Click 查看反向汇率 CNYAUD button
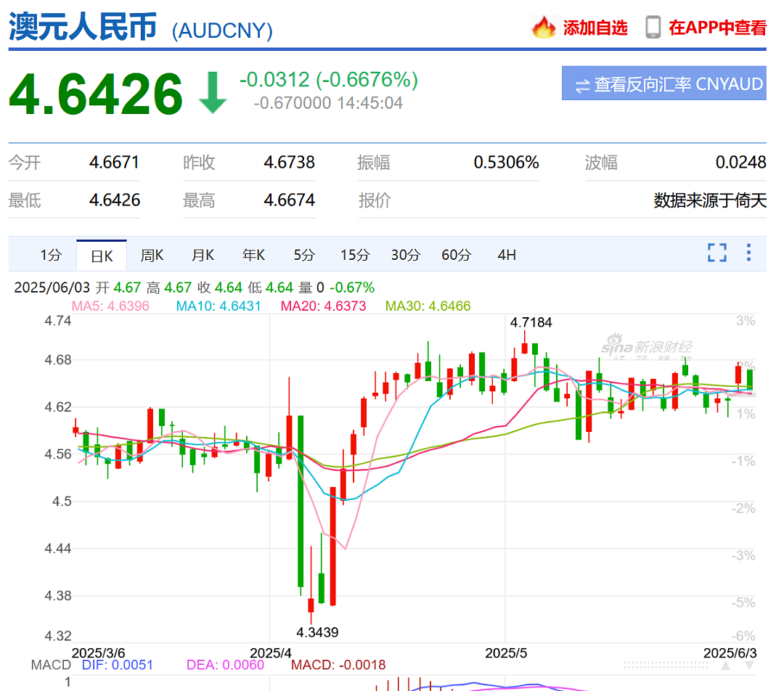The width and height of the screenshot is (784, 691). pos(664,83)
